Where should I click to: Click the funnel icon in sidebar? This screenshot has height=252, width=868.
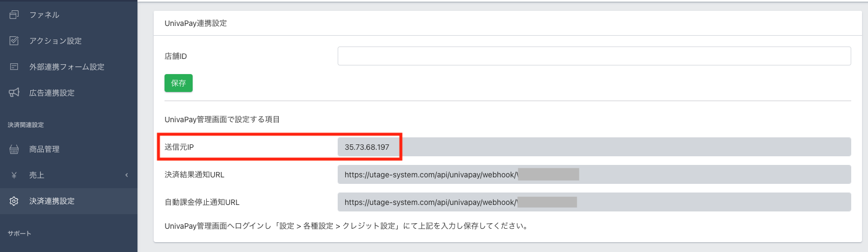click(14, 15)
